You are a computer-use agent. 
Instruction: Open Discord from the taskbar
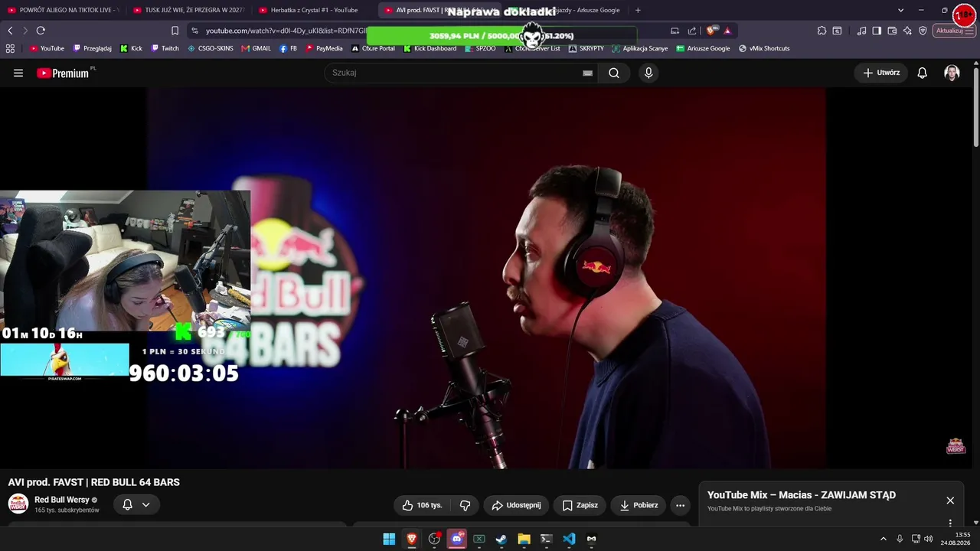(x=457, y=539)
